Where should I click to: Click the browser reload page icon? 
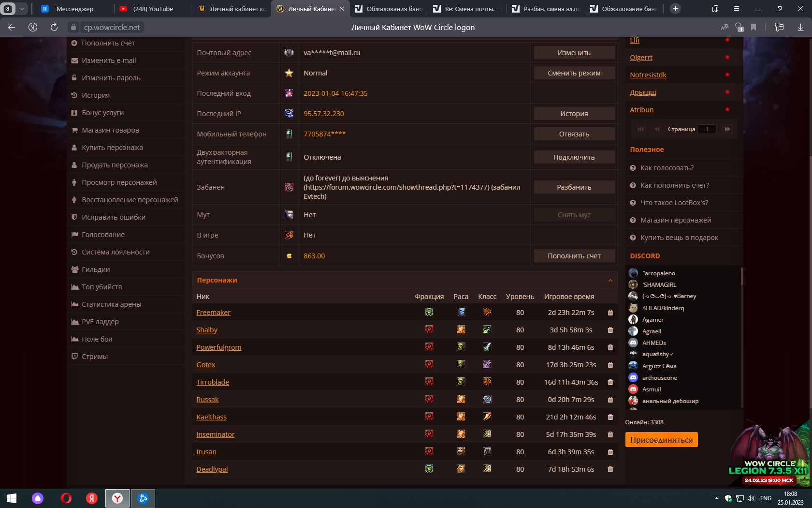(54, 27)
